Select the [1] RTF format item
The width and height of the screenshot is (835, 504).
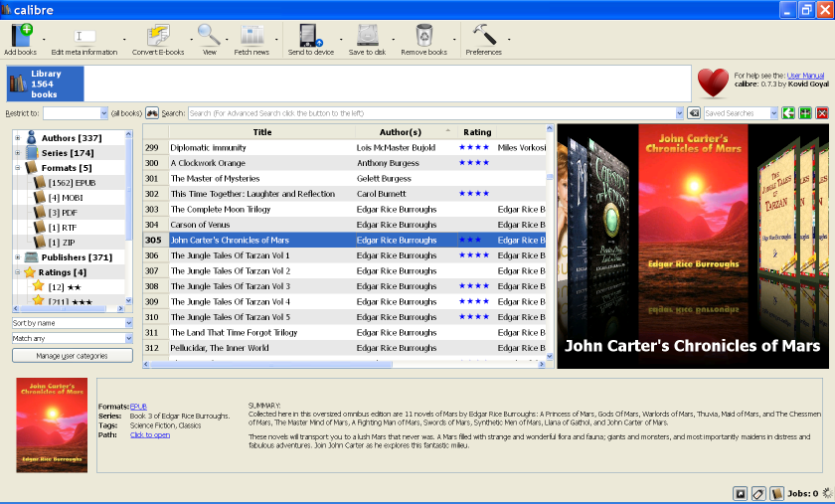click(63, 228)
